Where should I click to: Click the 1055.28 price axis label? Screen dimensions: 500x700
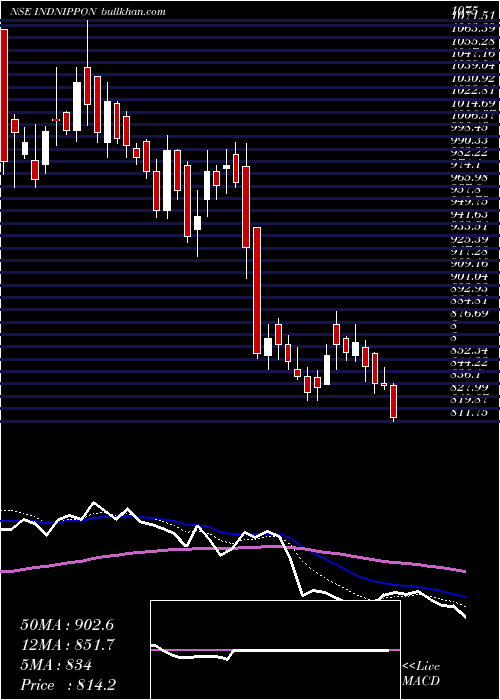473,42
